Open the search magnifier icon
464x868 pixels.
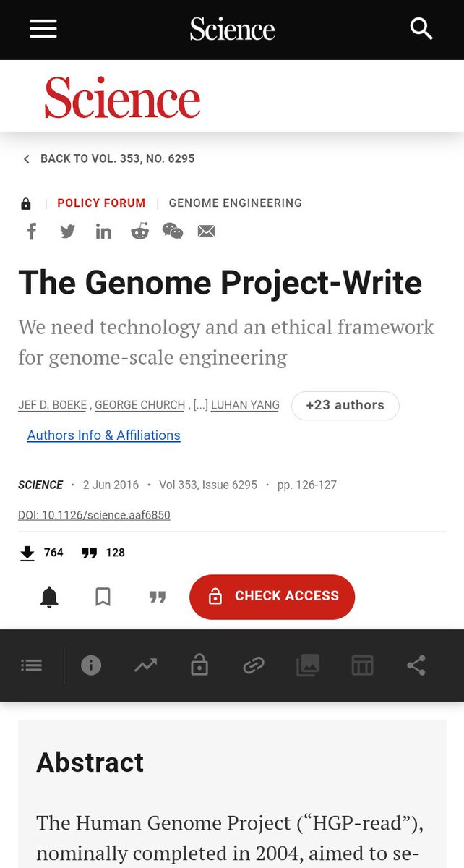tap(421, 29)
